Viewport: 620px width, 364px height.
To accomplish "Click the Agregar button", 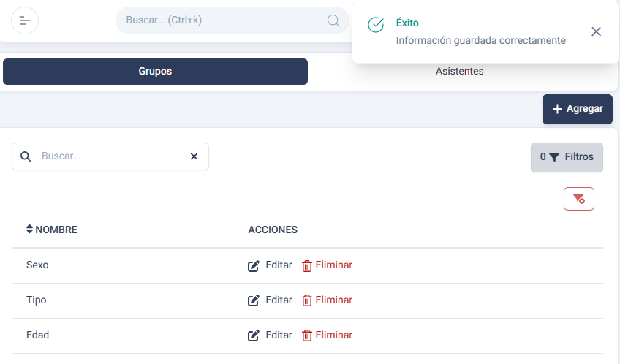I will (x=578, y=109).
